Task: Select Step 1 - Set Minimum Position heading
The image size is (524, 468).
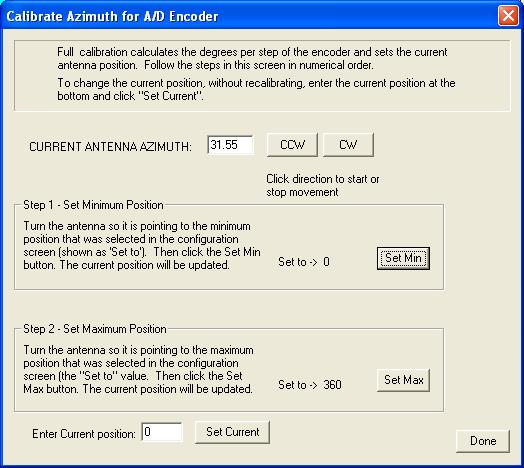Action: pos(93,205)
